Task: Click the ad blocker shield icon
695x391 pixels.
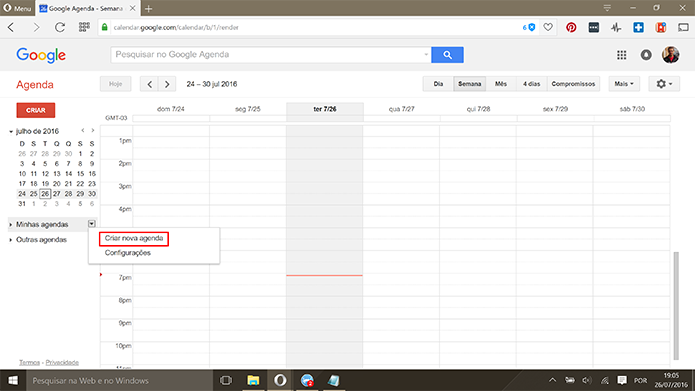Action: (531, 27)
